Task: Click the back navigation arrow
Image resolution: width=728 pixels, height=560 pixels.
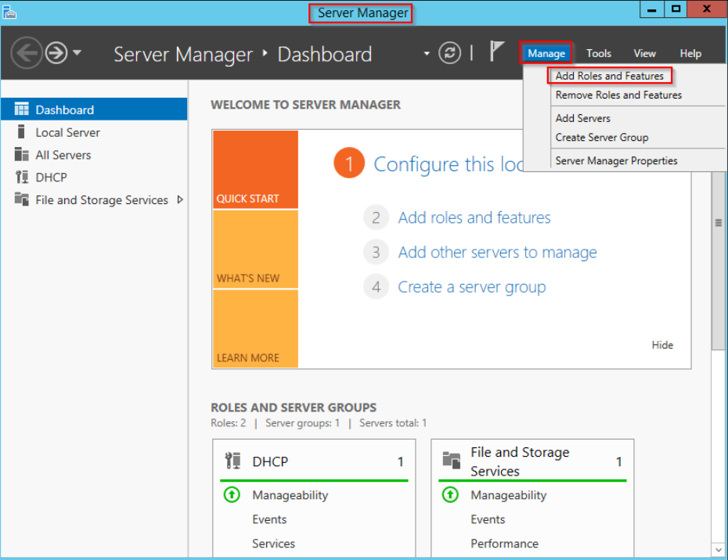Action: [x=27, y=53]
